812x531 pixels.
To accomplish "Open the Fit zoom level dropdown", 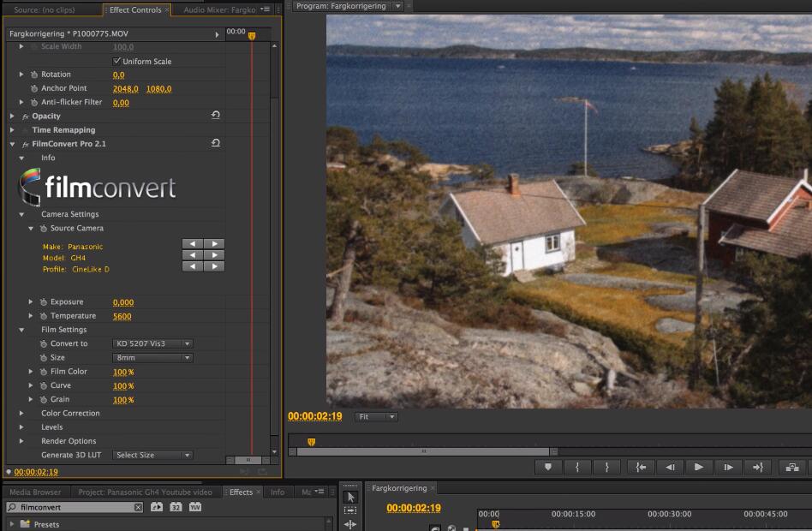I will [x=376, y=417].
